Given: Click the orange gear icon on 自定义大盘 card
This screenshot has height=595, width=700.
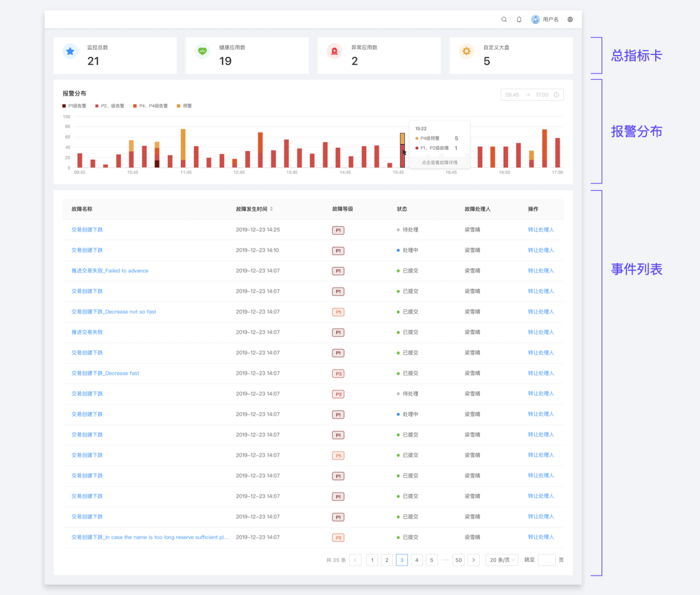Looking at the screenshot, I should 467,51.
